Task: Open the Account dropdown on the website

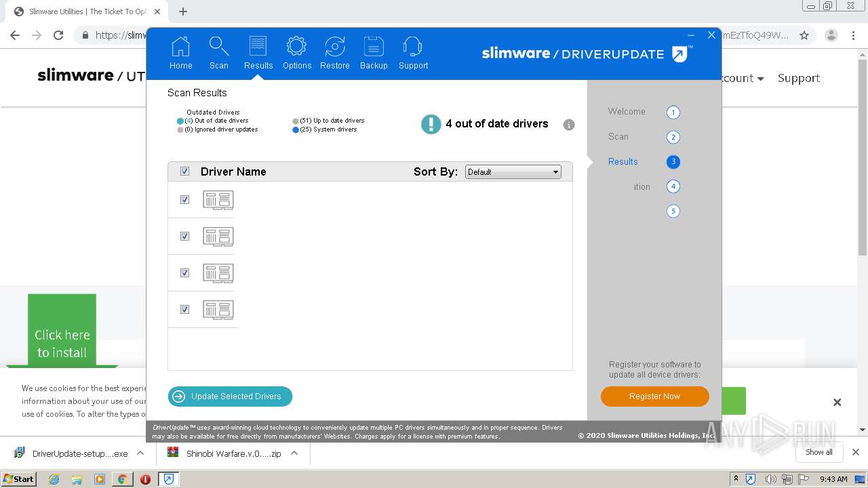Action: pos(742,78)
